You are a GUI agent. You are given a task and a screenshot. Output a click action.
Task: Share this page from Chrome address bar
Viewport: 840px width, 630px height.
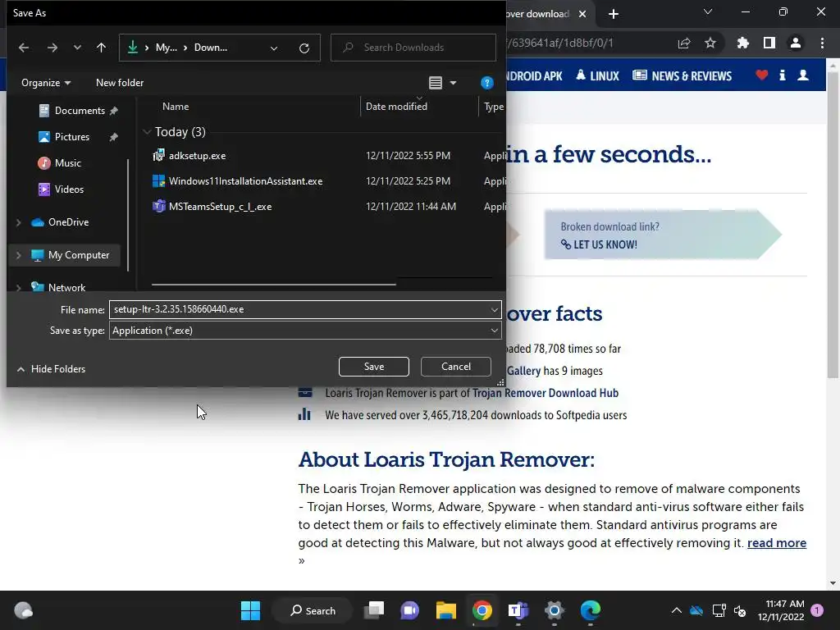click(684, 43)
